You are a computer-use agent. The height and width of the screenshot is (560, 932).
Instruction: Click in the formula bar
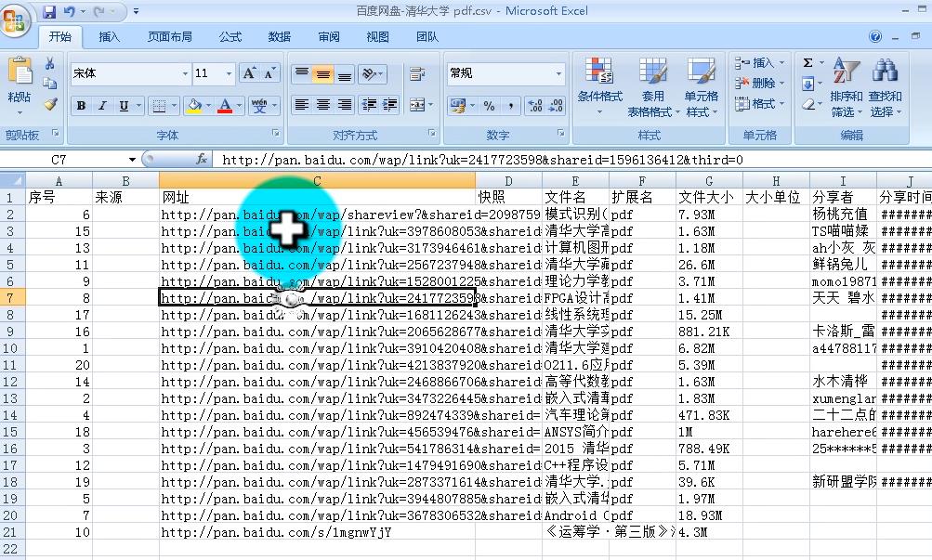pyautogui.click(x=571, y=159)
